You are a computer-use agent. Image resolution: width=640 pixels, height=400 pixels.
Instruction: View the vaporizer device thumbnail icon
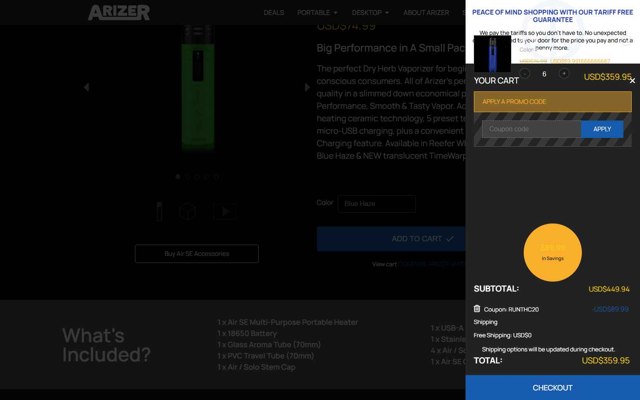click(159, 211)
